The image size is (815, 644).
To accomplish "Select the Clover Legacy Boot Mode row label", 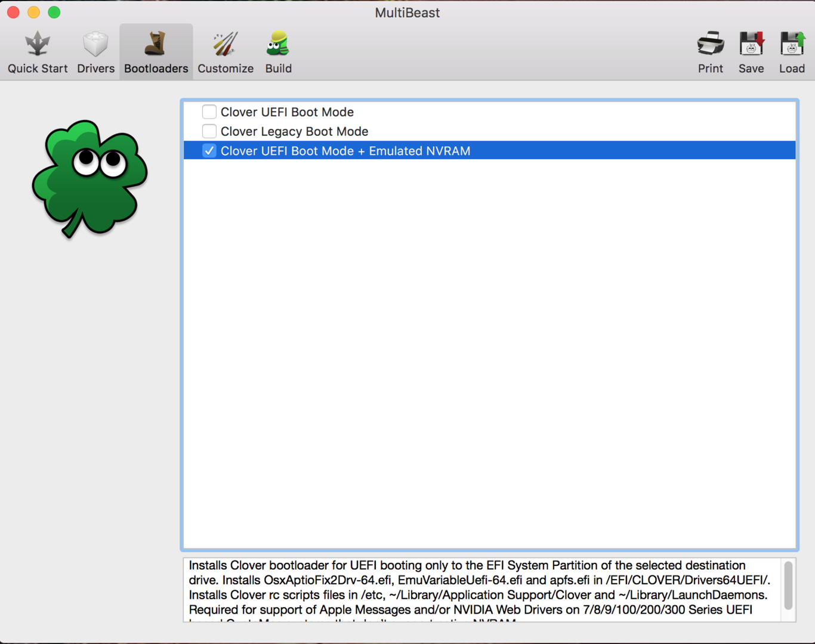I will [x=294, y=131].
